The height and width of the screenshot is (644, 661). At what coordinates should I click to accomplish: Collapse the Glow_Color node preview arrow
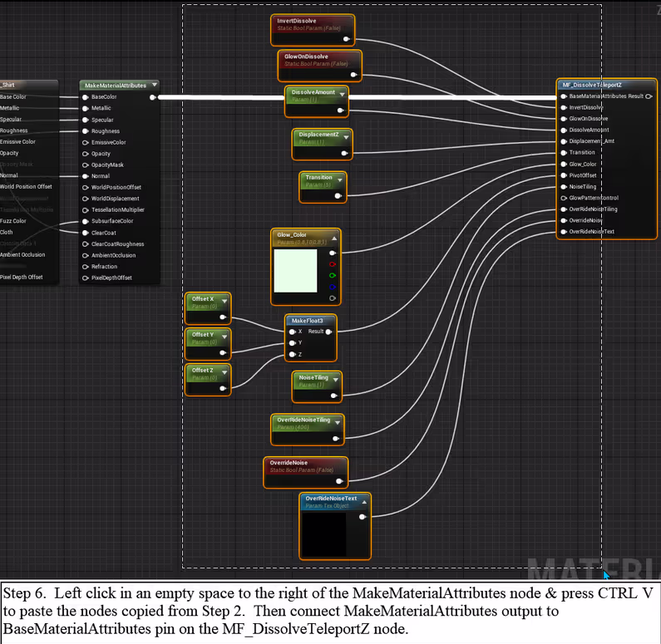coord(334,238)
